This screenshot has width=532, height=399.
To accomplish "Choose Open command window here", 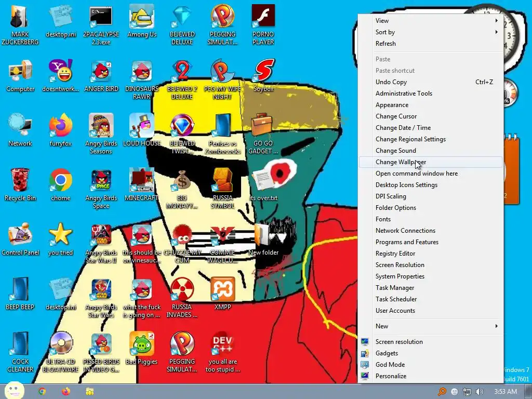I will (431, 174).
